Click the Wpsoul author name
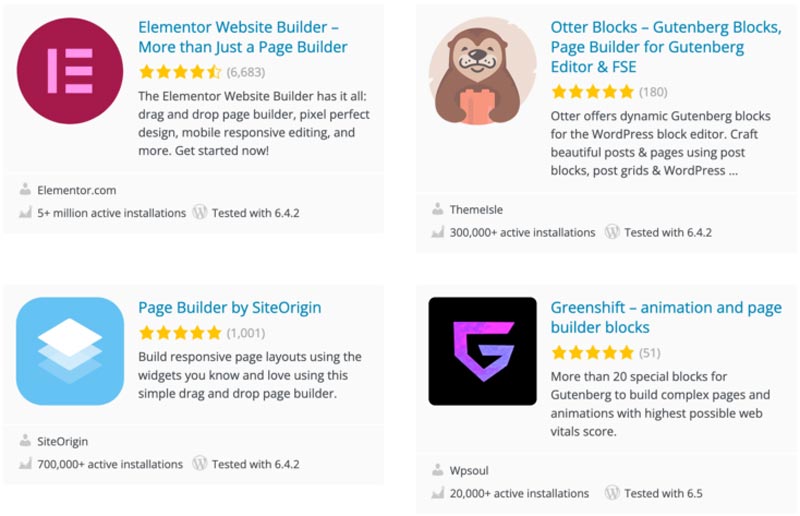Viewport: 800px width, 516px height. coord(471,470)
